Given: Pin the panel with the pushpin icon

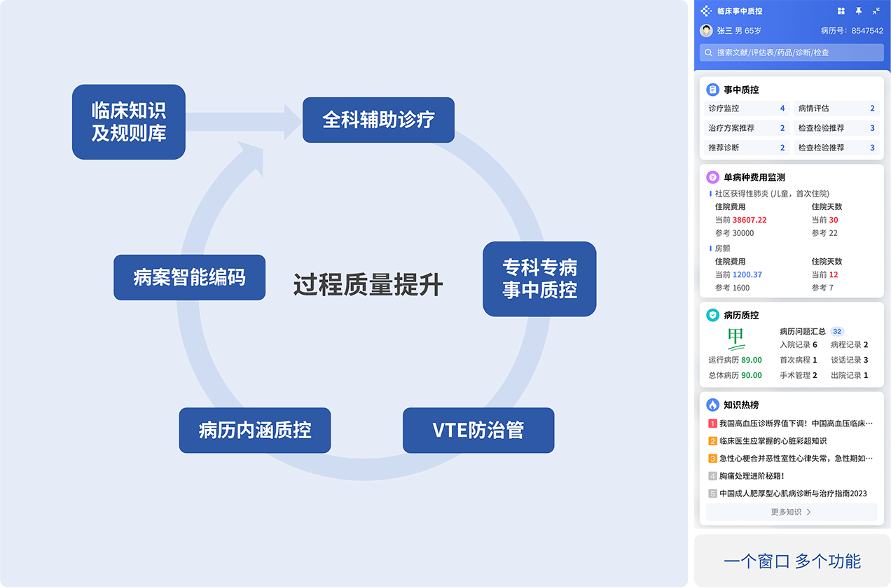Looking at the screenshot, I should point(859,11).
